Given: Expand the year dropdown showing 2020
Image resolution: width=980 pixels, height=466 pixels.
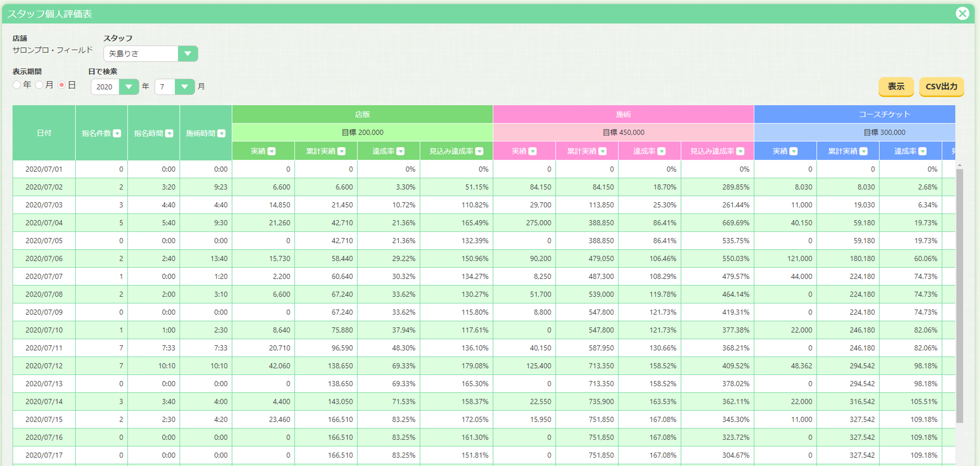Looking at the screenshot, I should pos(115,87).
